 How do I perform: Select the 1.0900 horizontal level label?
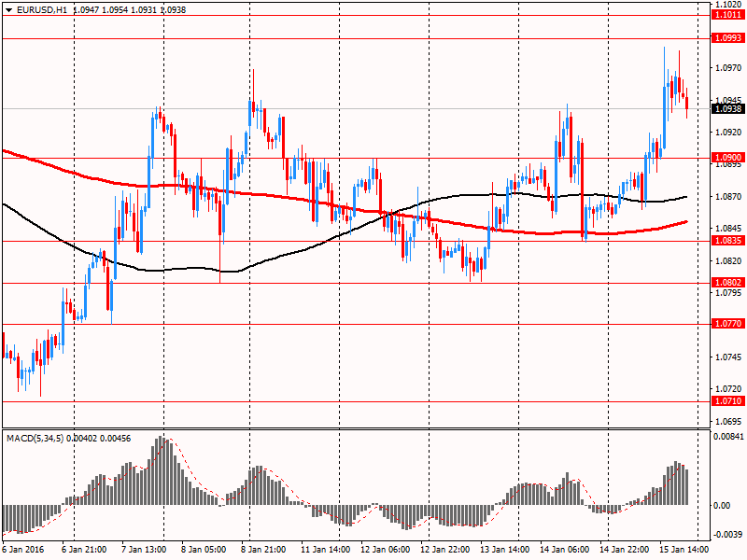point(727,158)
